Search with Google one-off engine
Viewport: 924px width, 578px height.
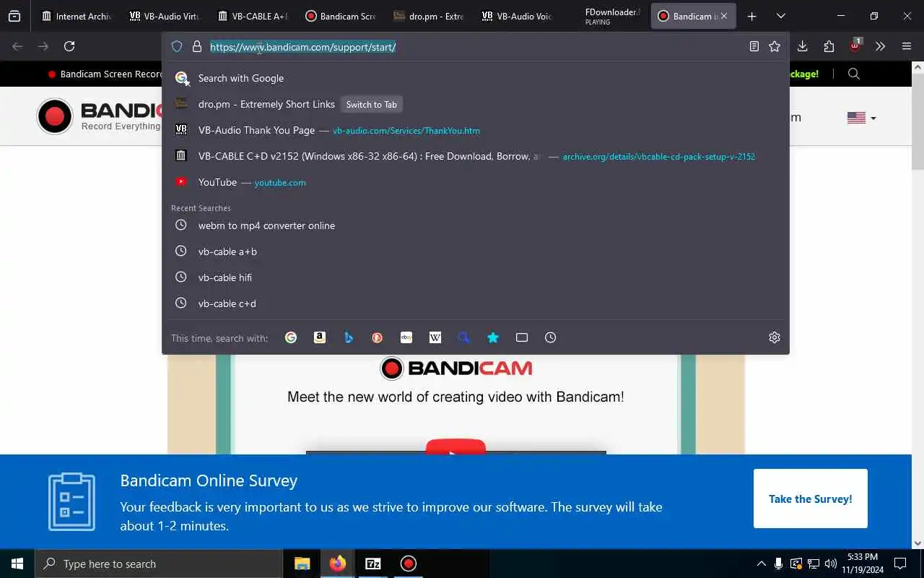coord(291,337)
